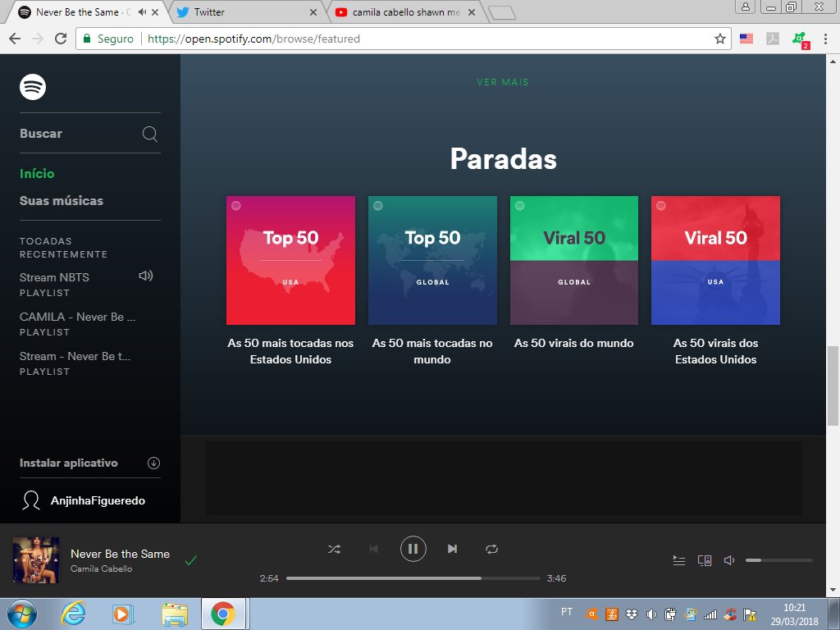Click the tab audio mute icon on Spotify tab
Viewport: 840px width, 630px height.
(x=142, y=11)
